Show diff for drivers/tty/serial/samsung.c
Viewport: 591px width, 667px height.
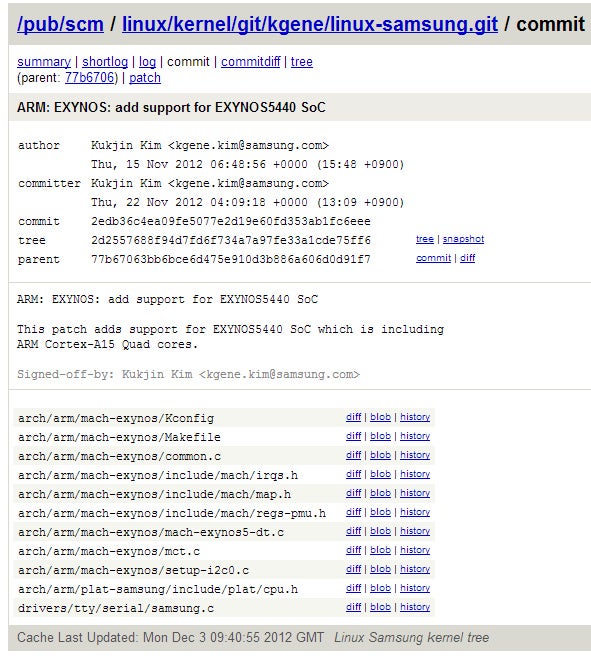pyautogui.click(x=354, y=607)
